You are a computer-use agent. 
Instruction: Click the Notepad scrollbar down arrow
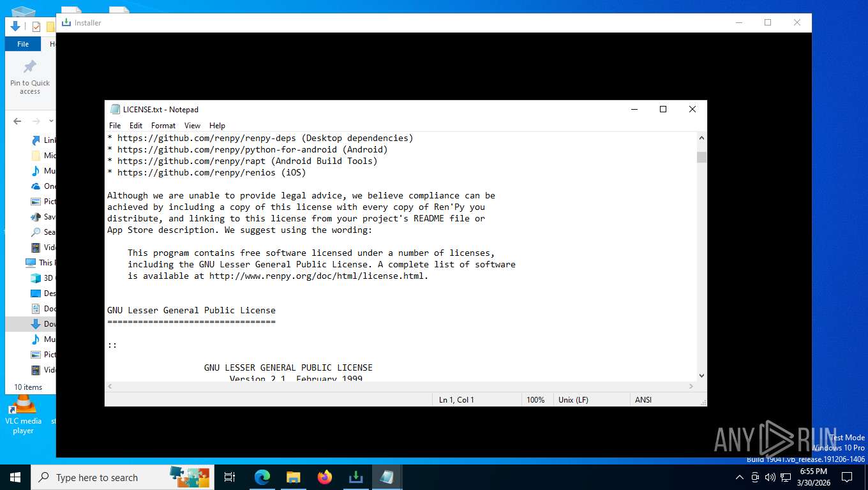click(701, 376)
